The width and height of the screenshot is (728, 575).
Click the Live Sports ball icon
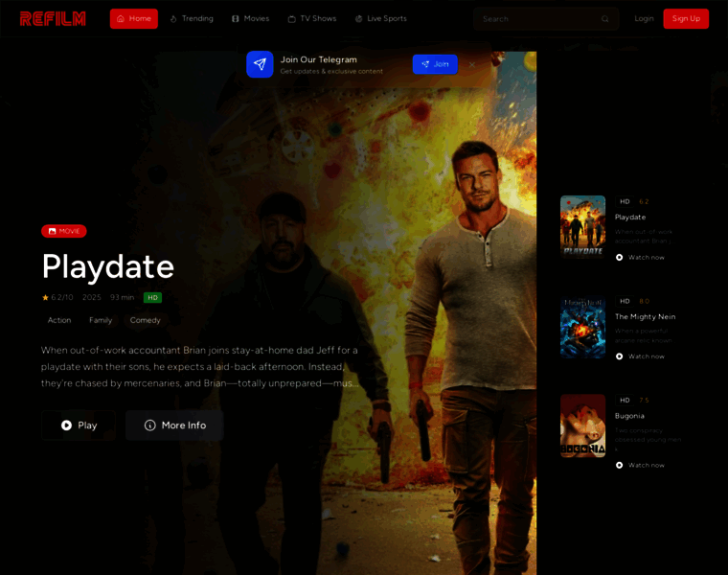(x=358, y=19)
